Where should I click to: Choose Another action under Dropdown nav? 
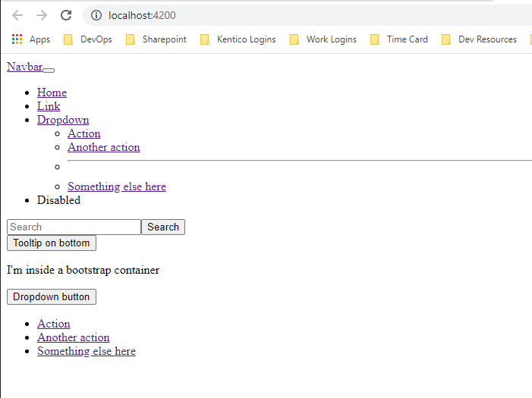pyautogui.click(x=104, y=147)
